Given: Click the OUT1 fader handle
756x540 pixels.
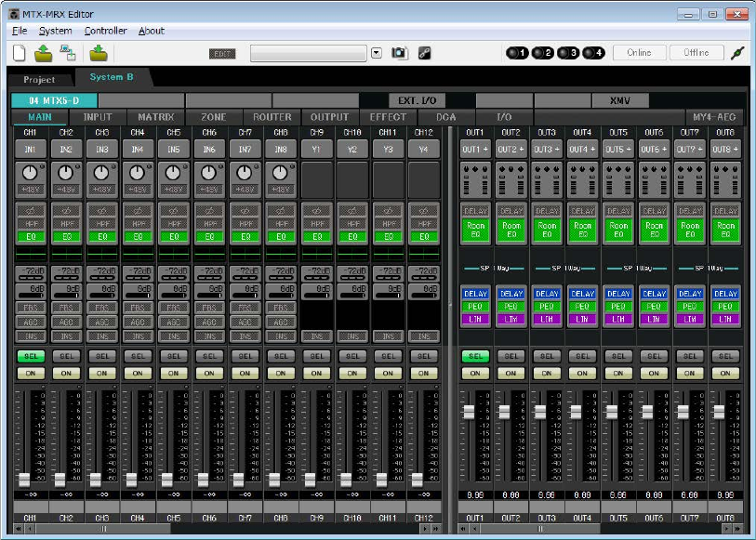Looking at the screenshot, I should [x=469, y=413].
